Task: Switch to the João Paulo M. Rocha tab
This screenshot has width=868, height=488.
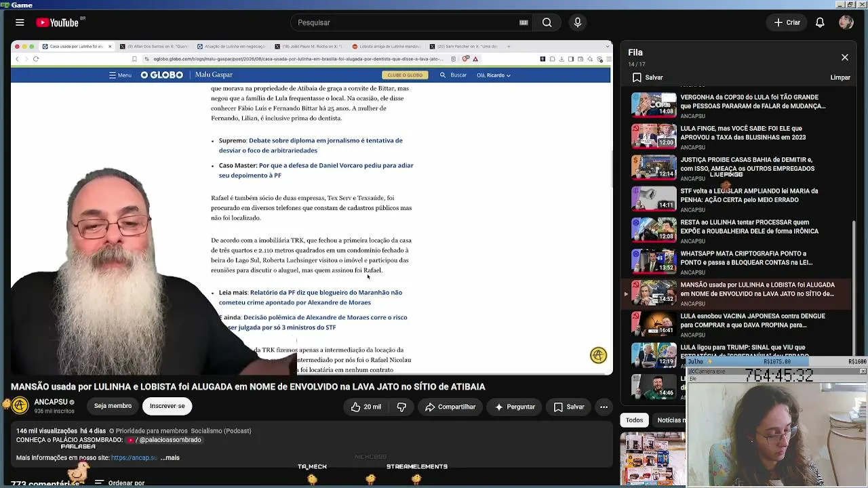Action: pyautogui.click(x=310, y=47)
